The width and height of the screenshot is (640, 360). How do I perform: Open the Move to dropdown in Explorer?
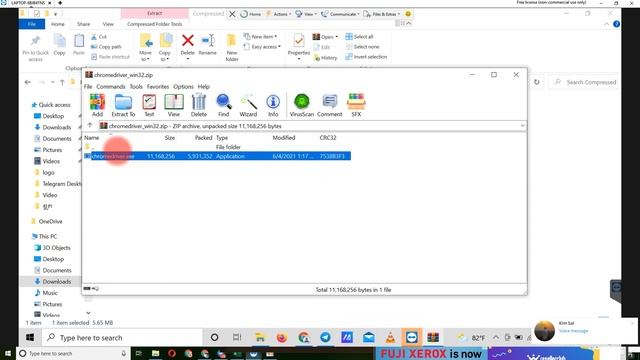click(145, 48)
